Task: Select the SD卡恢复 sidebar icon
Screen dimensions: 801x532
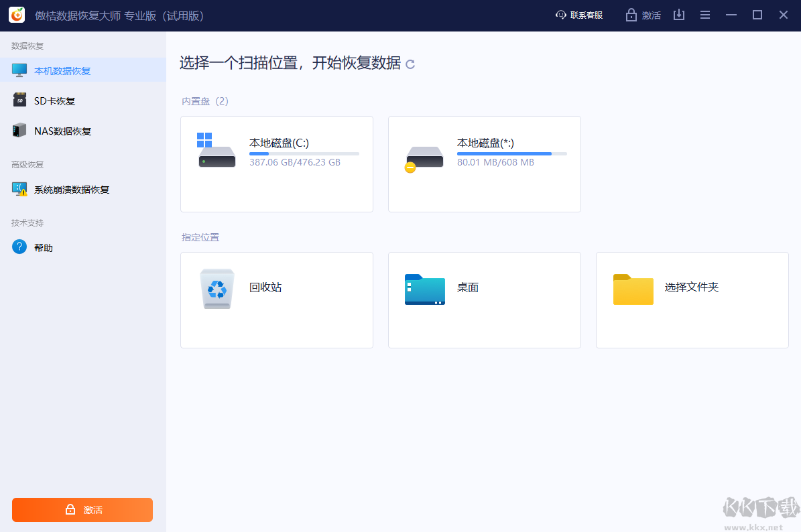Action: (19, 100)
